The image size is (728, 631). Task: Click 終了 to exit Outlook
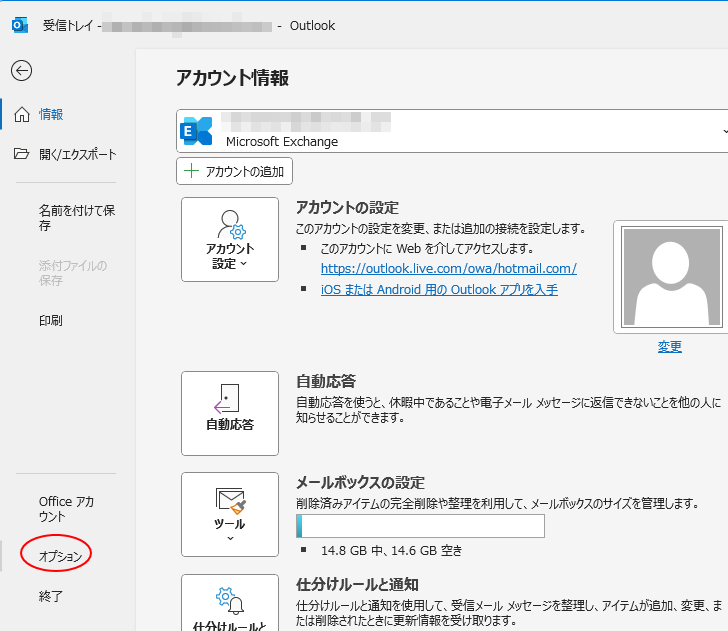pyautogui.click(x=51, y=597)
